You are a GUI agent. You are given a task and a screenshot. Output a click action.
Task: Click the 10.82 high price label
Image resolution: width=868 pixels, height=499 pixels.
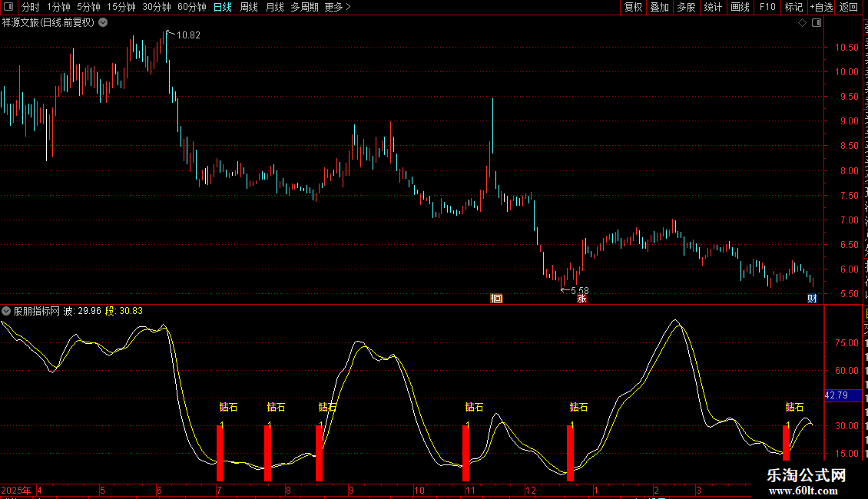tap(188, 35)
